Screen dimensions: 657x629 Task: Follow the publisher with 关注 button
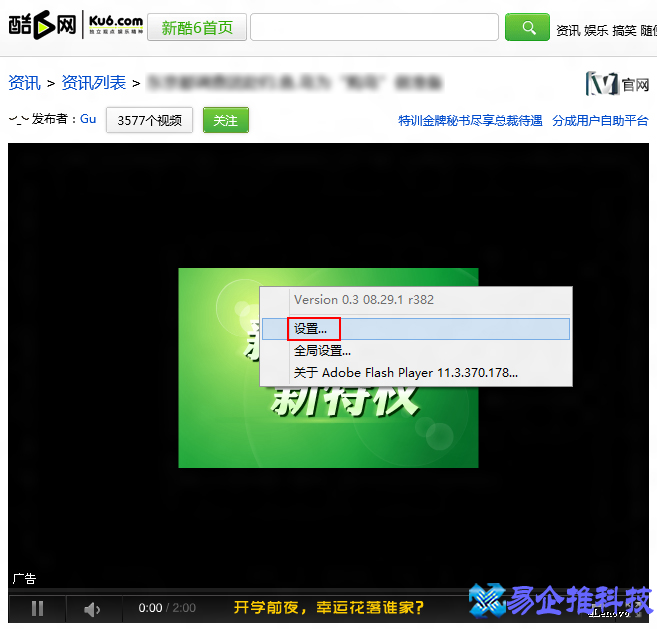[x=226, y=120]
